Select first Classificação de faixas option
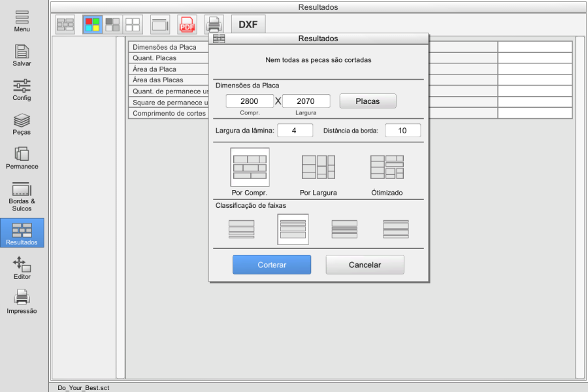Screen dimensions: 588x392 242,229
